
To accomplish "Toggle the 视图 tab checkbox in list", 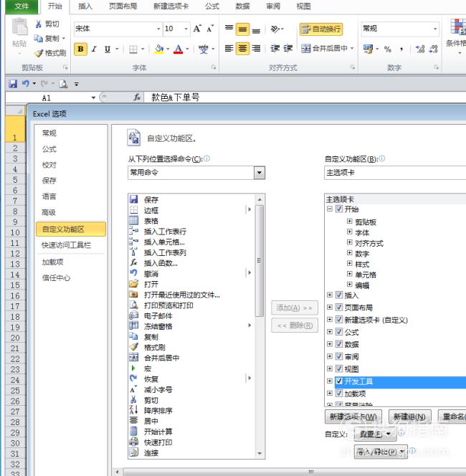I will tap(339, 368).
